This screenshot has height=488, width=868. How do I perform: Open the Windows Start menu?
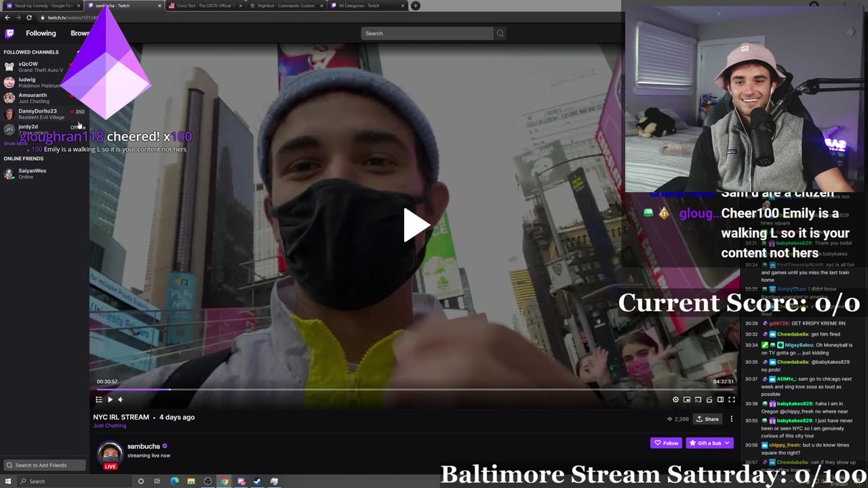click(x=7, y=481)
